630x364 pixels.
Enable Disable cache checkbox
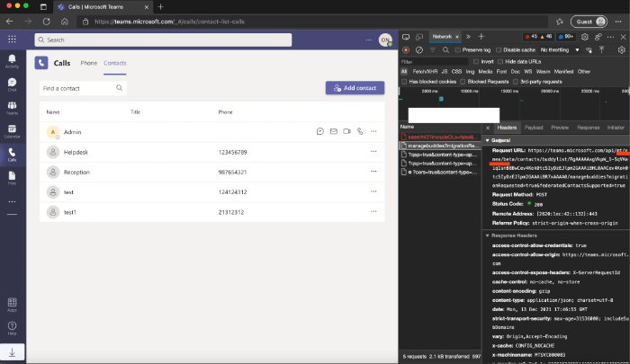(x=499, y=50)
